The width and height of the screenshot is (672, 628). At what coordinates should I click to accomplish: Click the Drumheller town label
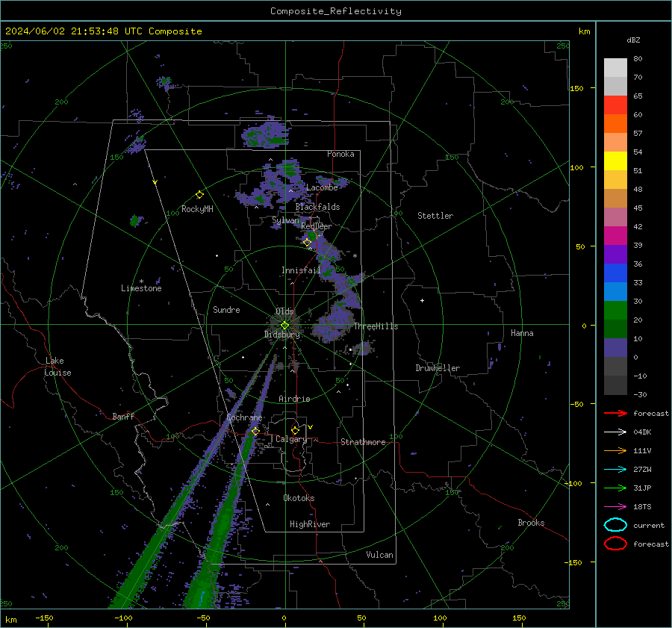tap(438, 368)
